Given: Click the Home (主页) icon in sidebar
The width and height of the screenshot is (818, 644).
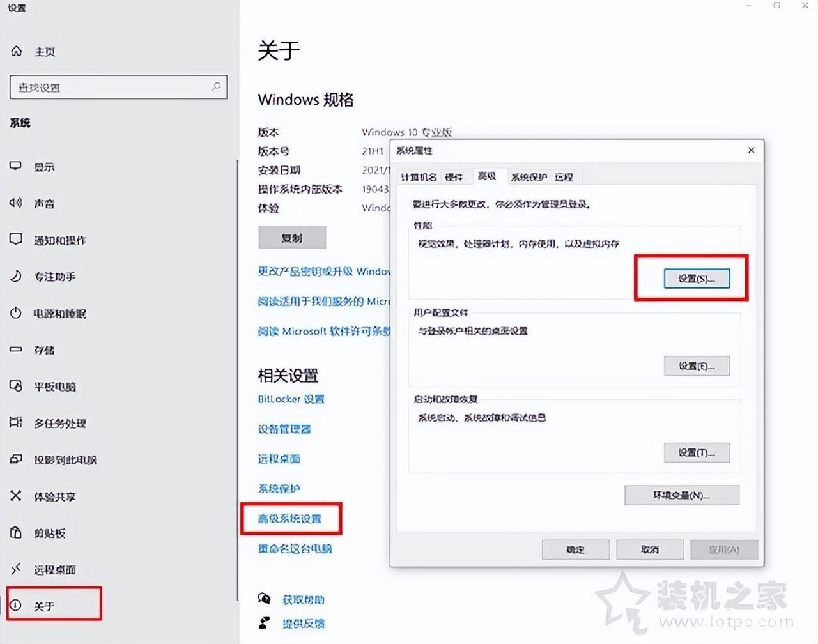Looking at the screenshot, I should coord(17,51).
